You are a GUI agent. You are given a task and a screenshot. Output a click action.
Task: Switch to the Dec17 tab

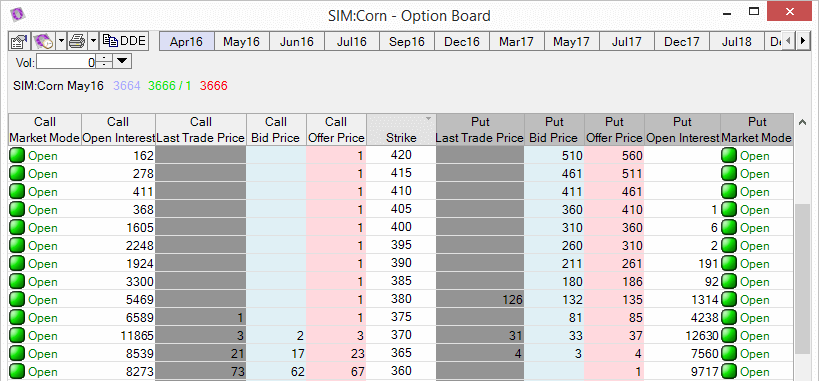(682, 41)
